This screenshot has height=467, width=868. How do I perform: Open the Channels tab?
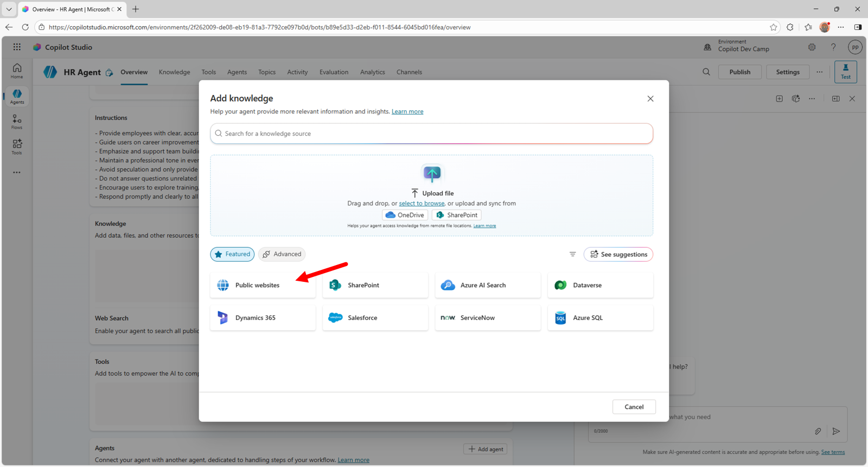409,72
